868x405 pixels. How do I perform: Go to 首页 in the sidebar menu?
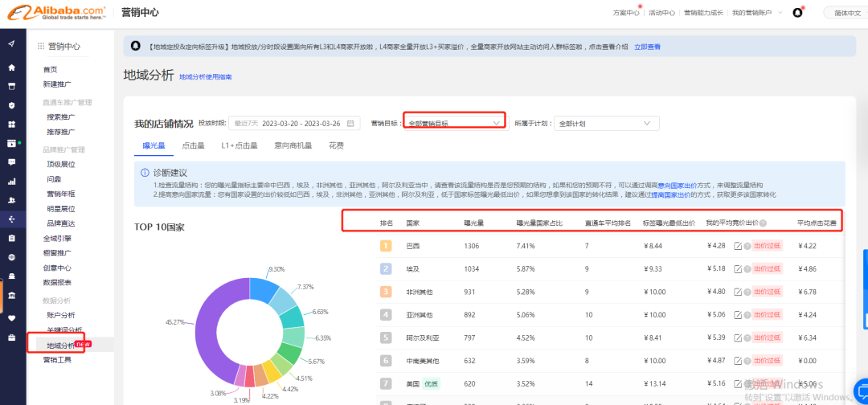point(51,70)
